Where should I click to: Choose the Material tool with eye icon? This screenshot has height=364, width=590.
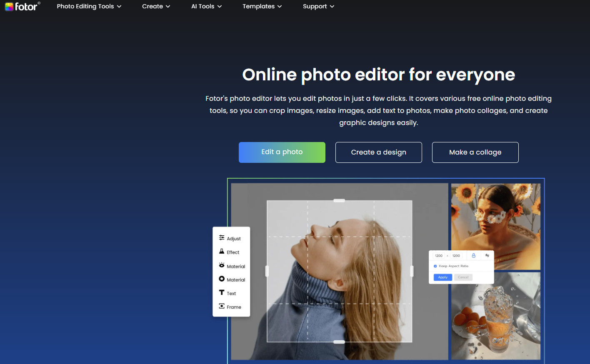coord(232,266)
